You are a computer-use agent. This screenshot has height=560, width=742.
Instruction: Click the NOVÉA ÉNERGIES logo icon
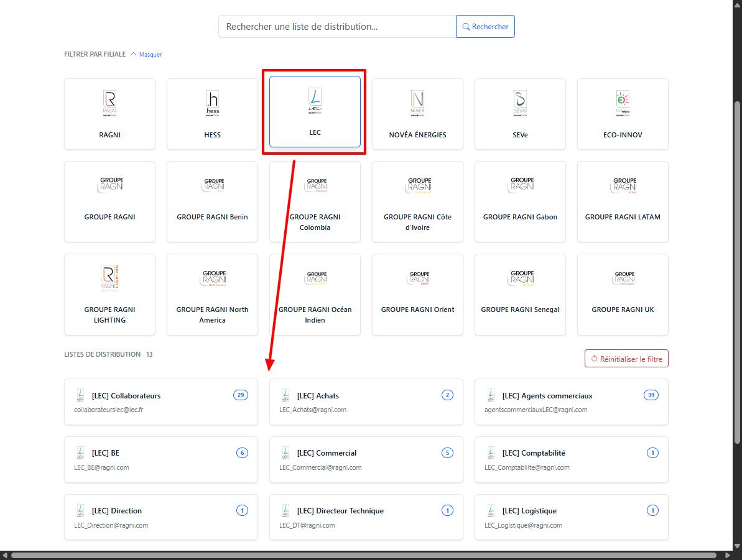point(417,103)
